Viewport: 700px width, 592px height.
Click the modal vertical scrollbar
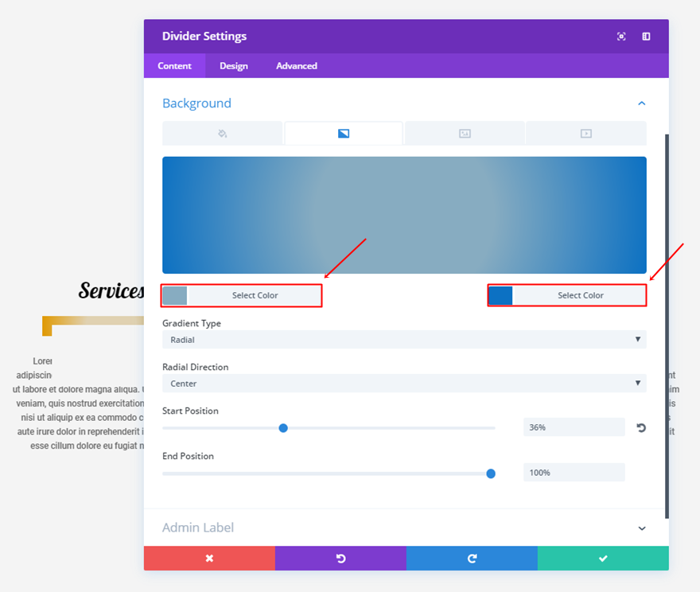click(667, 326)
